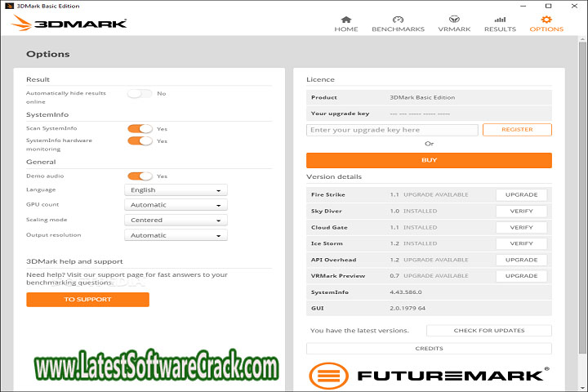Click the '3DMark help and support' heading
This screenshot has width=588, height=392.
74,261
